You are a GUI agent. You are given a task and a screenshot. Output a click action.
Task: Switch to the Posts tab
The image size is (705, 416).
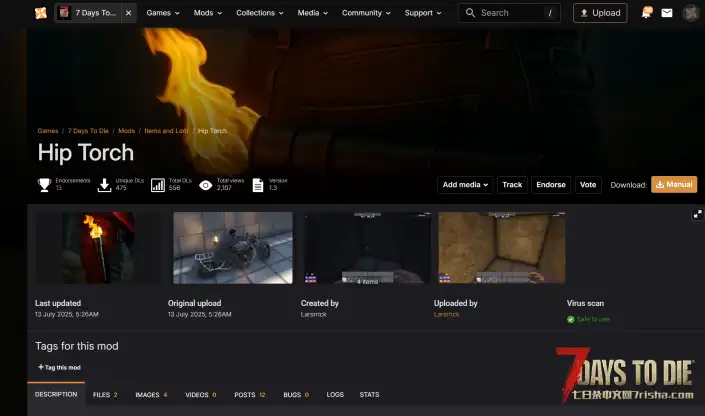(250, 394)
